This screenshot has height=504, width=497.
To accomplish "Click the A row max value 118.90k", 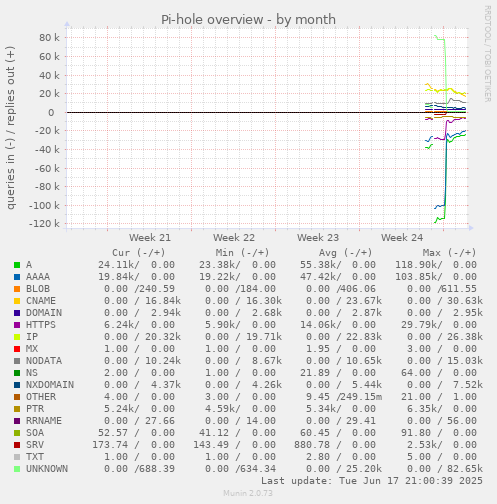I will coord(417,265).
